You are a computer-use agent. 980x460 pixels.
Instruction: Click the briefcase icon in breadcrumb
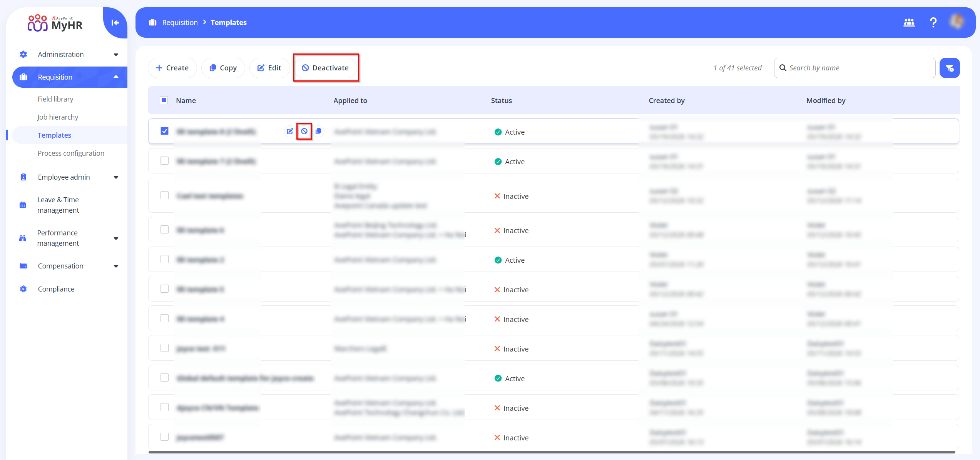(153, 22)
